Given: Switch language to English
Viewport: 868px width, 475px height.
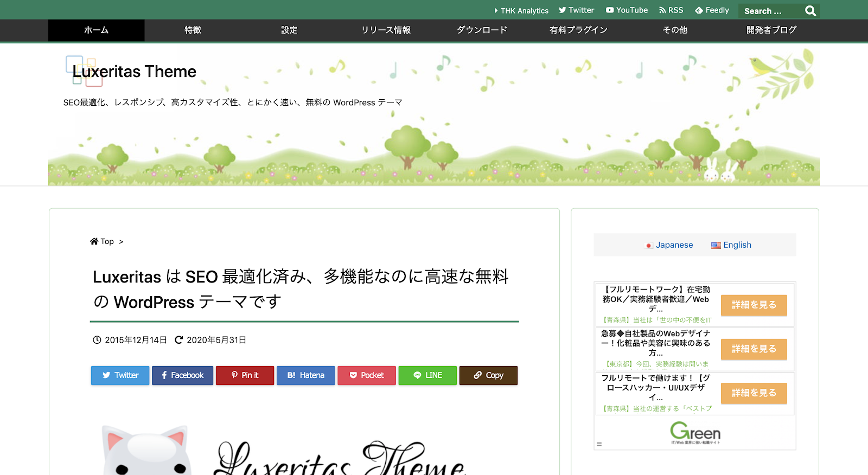Looking at the screenshot, I should tap(737, 245).
